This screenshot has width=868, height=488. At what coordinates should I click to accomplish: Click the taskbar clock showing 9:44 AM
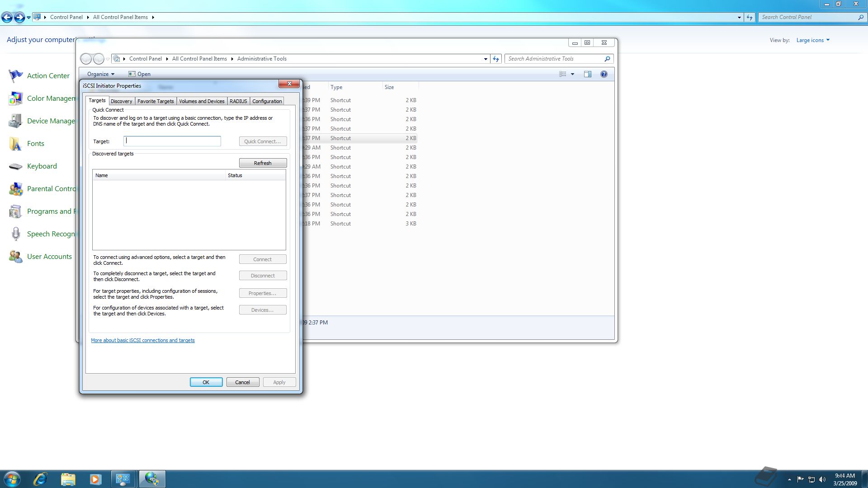(x=844, y=479)
